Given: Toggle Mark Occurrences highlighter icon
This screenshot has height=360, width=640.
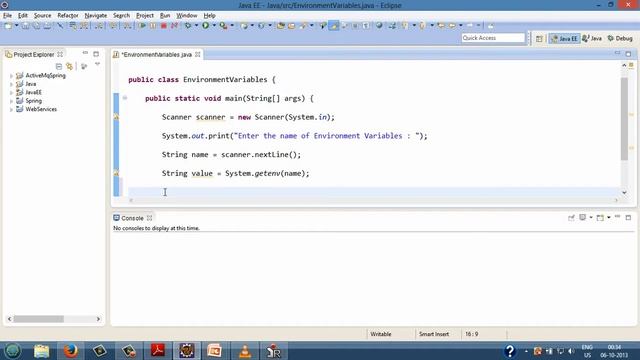Looking at the screenshot, I should (334, 26).
